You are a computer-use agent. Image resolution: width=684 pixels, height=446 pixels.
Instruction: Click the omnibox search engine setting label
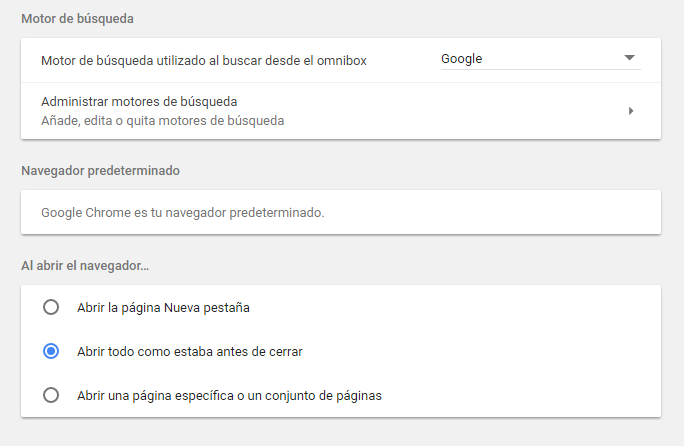[204, 61]
